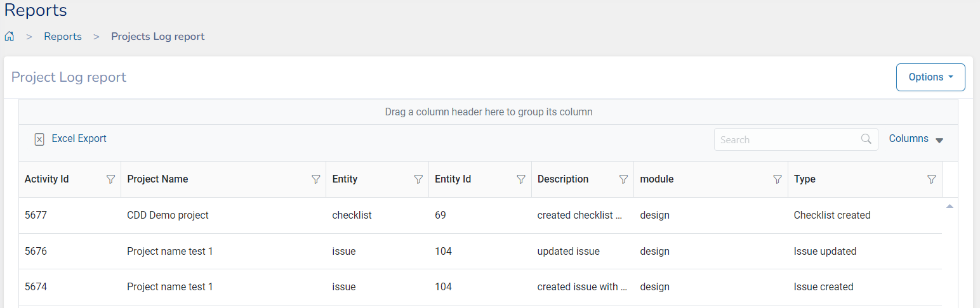
Task: Click the Issue updated type cell
Action: pos(824,252)
